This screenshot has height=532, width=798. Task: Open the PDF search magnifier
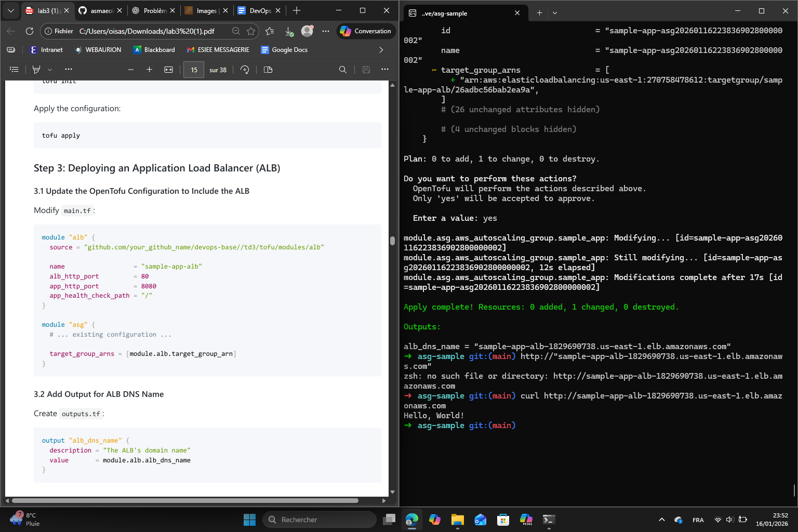tap(342, 70)
